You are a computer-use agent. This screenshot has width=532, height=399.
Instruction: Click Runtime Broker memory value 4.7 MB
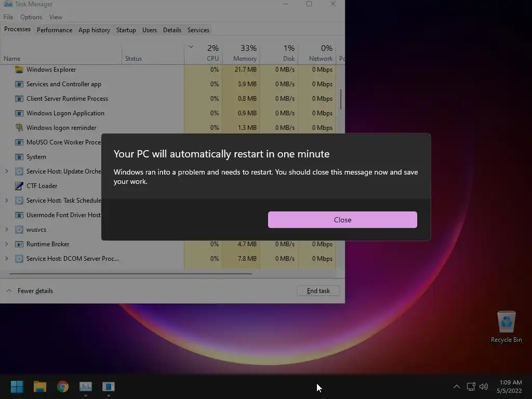pos(247,244)
